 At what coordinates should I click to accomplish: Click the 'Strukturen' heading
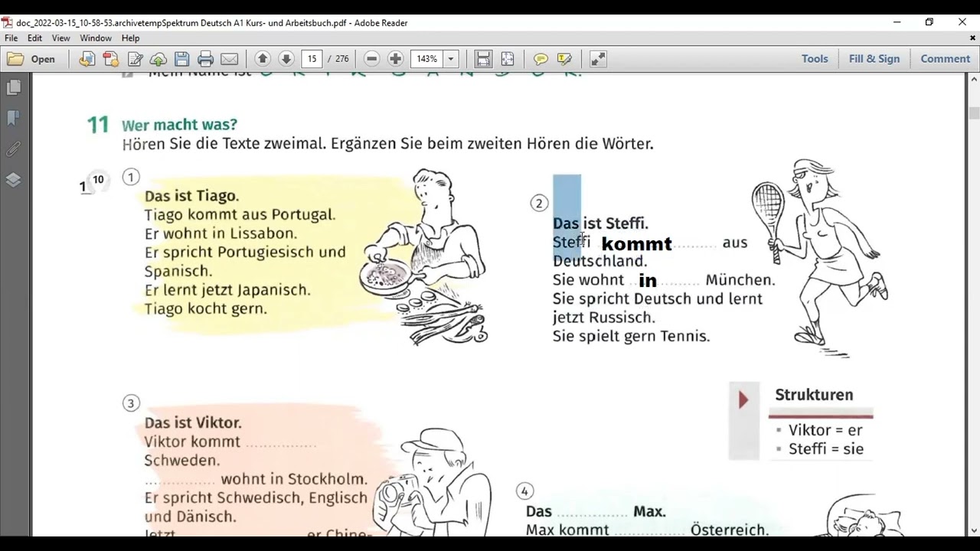pyautogui.click(x=814, y=395)
